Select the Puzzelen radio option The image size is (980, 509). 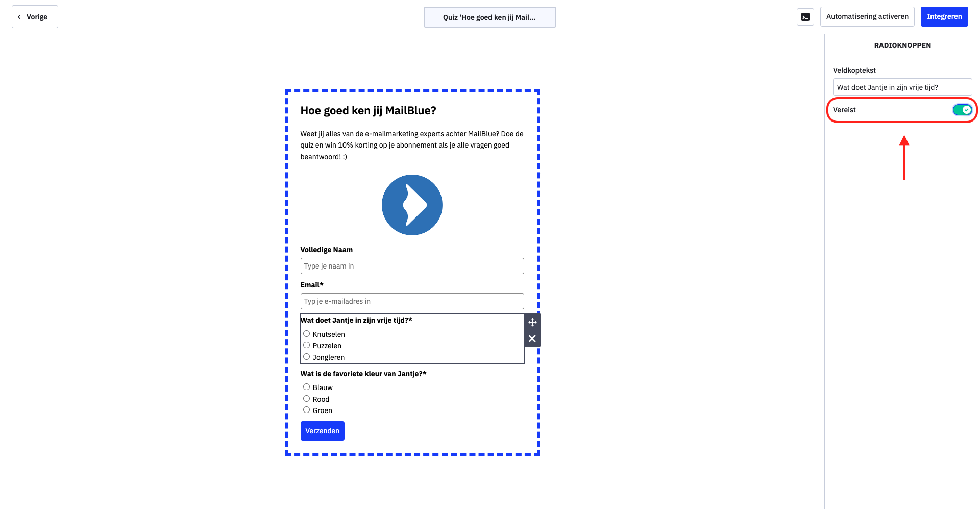[x=307, y=345]
